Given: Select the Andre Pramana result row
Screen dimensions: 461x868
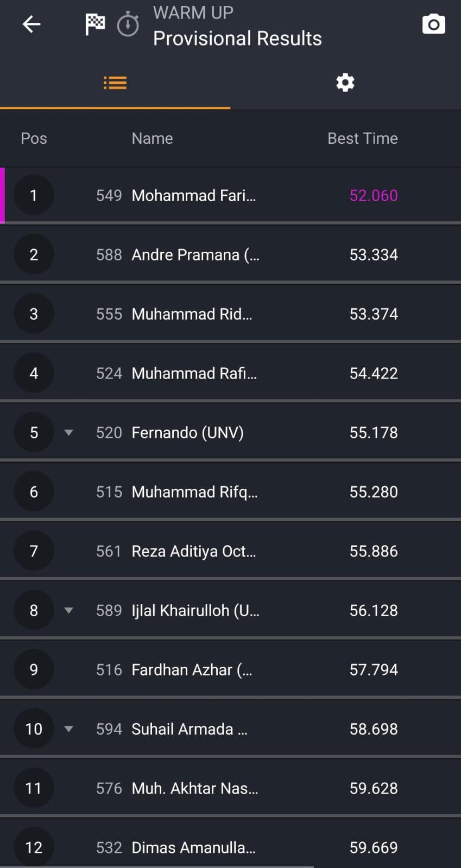Looking at the screenshot, I should click(195, 254).
